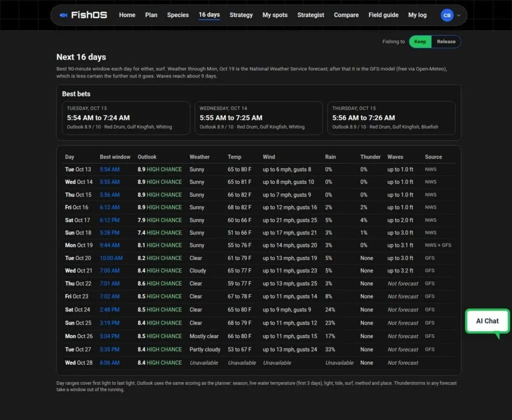Viewport: 512px width, 420px height.
Task: Expand the account menu chevron
Action: pos(459,15)
